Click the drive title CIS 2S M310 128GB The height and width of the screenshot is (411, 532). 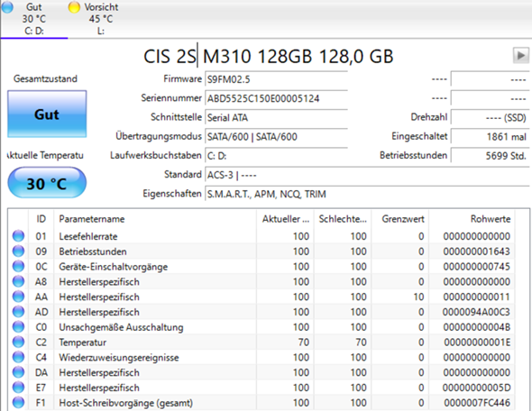pos(227,56)
